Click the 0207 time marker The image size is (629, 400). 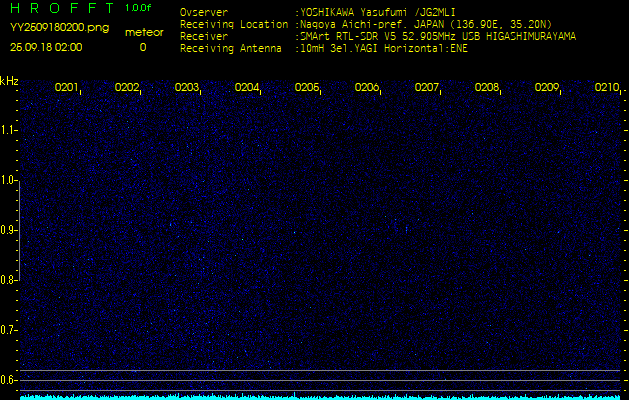426,87
